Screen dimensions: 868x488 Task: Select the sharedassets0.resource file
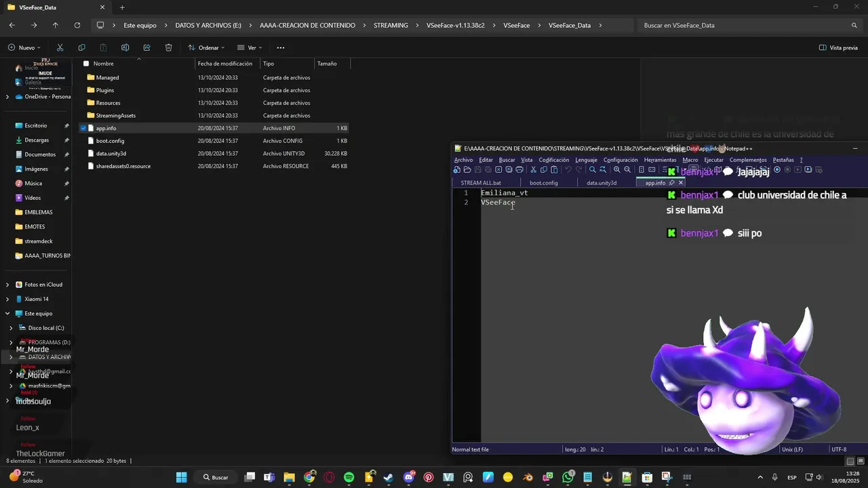[x=216, y=166]
